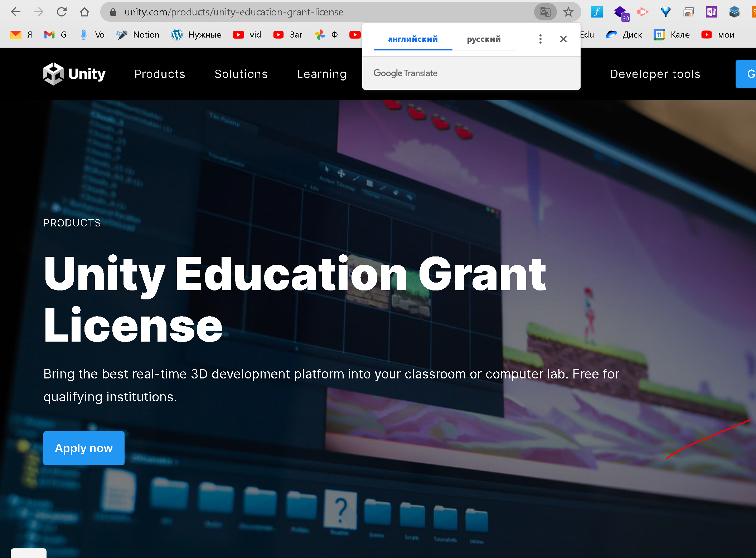Viewport: 756px width, 558px height.
Task: Open the OneNote clipper extension
Action: point(712,12)
